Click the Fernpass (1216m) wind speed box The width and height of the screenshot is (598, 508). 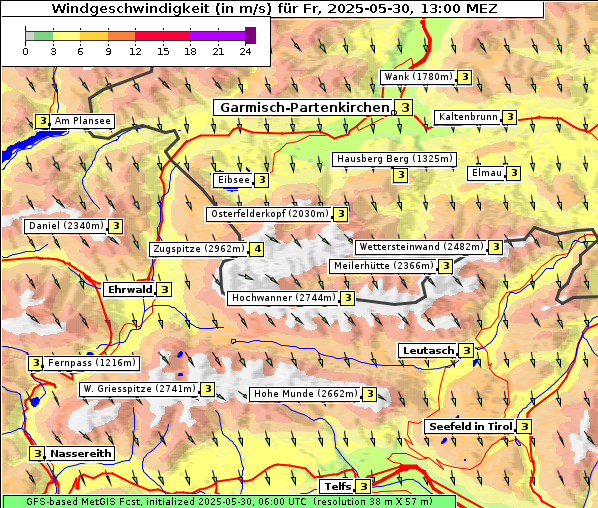(x=35, y=363)
